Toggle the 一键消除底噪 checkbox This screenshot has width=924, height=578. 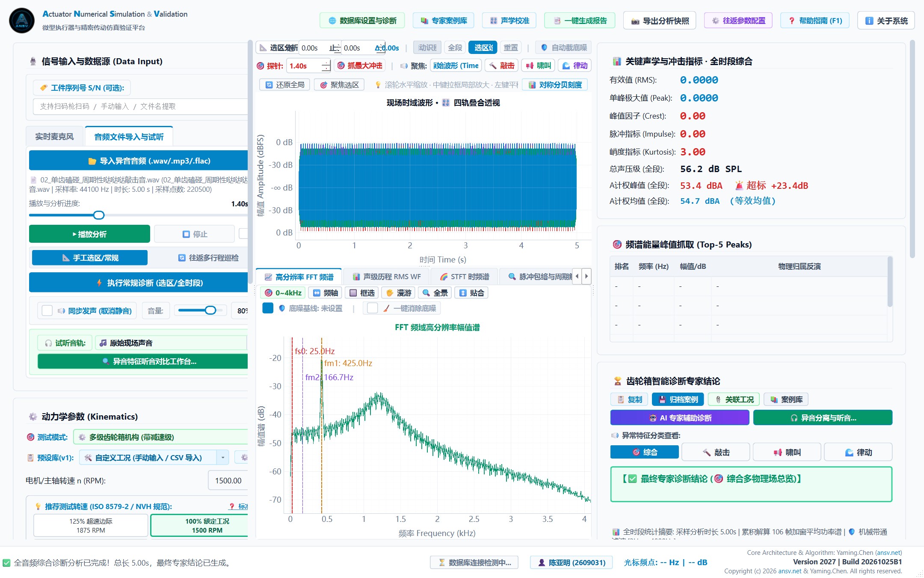(373, 308)
